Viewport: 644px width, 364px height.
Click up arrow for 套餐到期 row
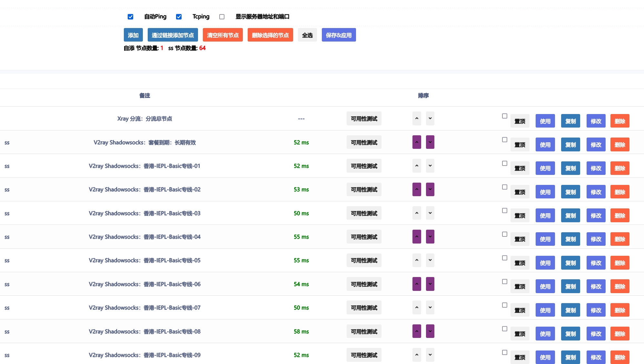pyautogui.click(x=417, y=142)
